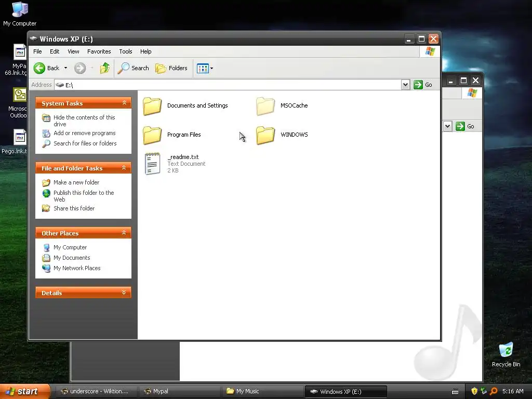Expand the Address bar dropdown in E: window
This screenshot has height=399, width=532.
(x=405, y=85)
